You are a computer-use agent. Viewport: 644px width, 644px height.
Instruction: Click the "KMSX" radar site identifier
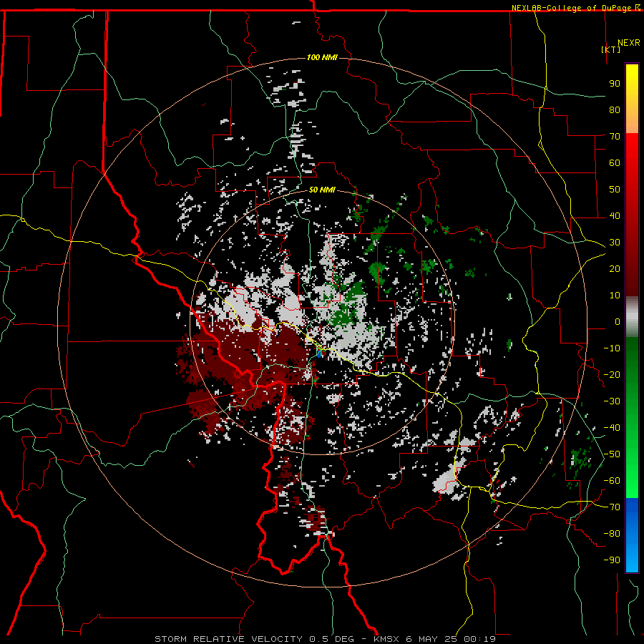386,639
